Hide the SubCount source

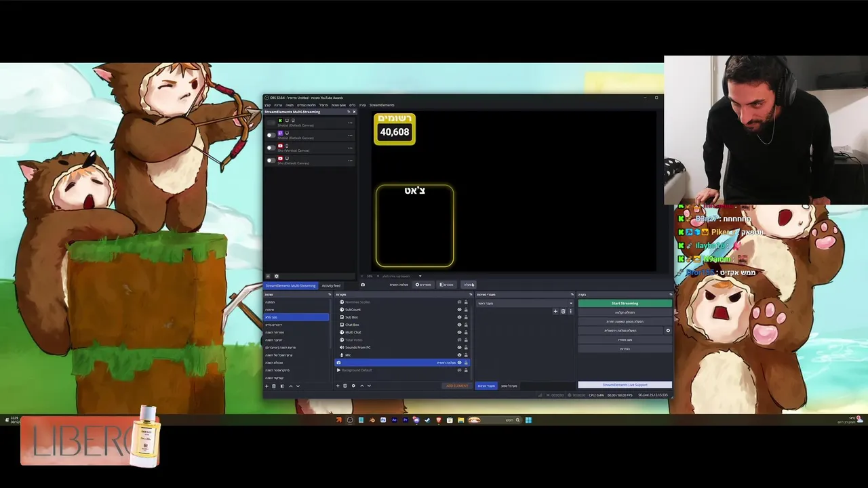point(459,310)
